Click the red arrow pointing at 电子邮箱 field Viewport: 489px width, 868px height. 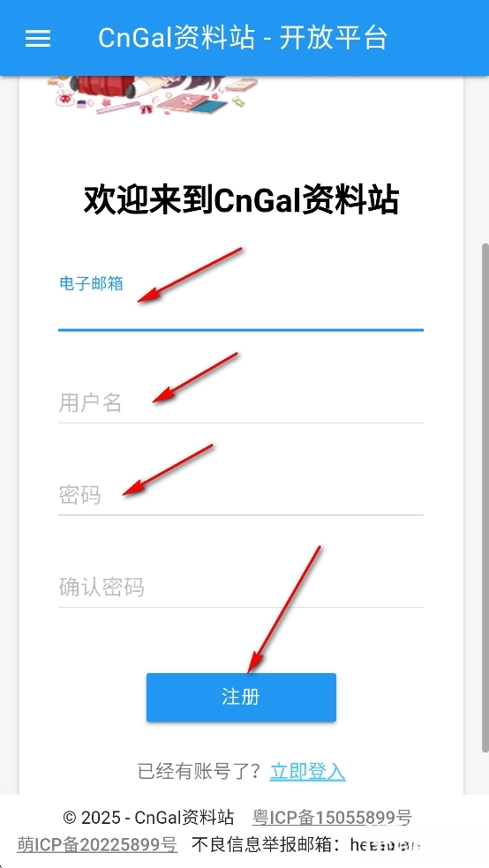(190, 274)
